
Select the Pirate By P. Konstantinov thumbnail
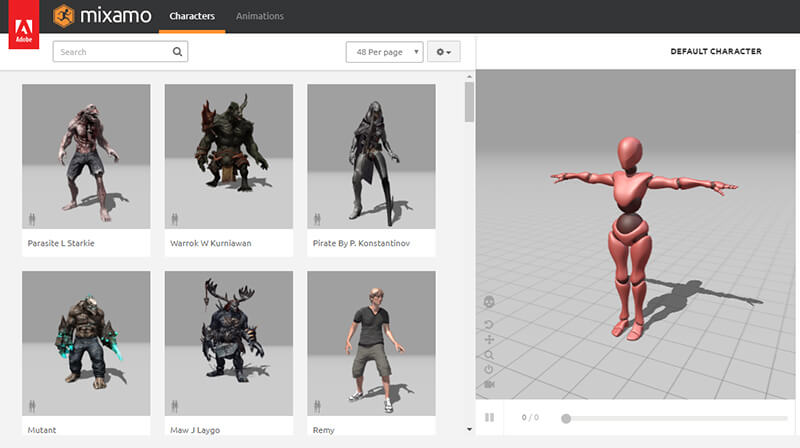pyautogui.click(x=371, y=156)
